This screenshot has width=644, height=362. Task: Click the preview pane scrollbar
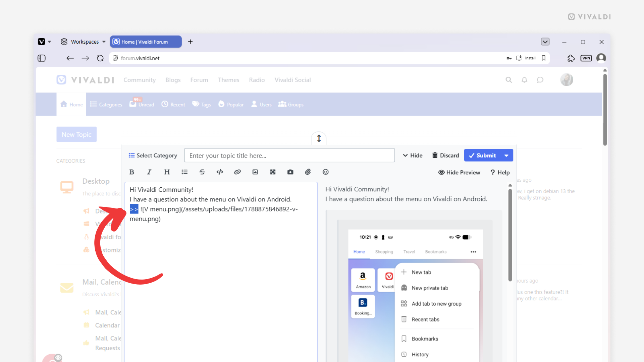coord(510,235)
